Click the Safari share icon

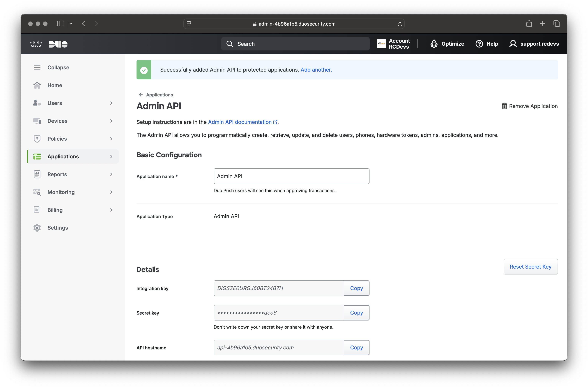(529, 24)
